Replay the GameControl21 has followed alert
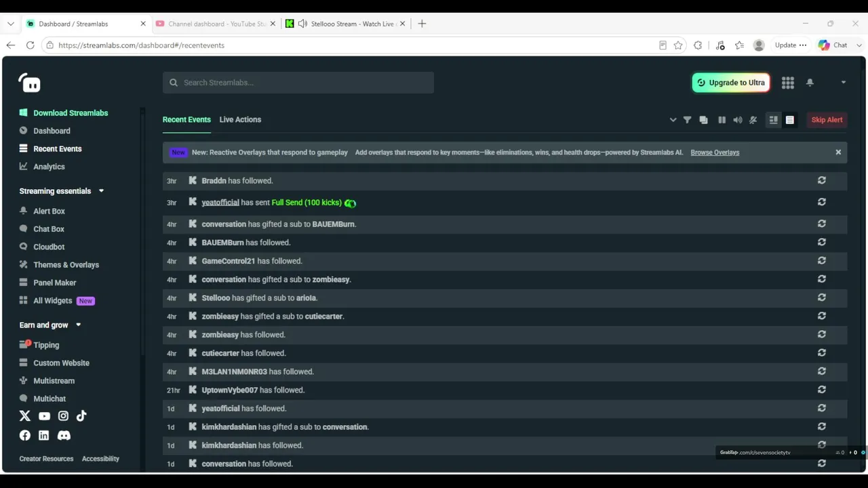This screenshot has width=868, height=488. pos(821,260)
